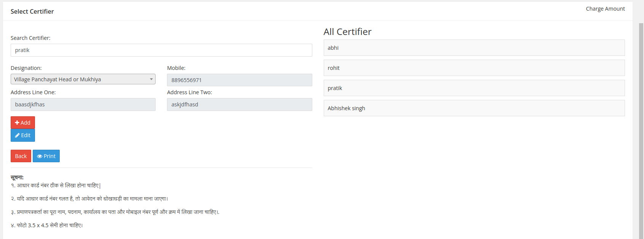Click the Mobile number field
The image size is (644, 239).
pyautogui.click(x=239, y=80)
